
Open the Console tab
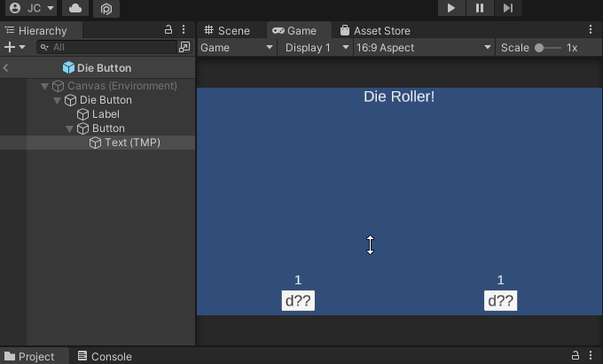(105, 356)
